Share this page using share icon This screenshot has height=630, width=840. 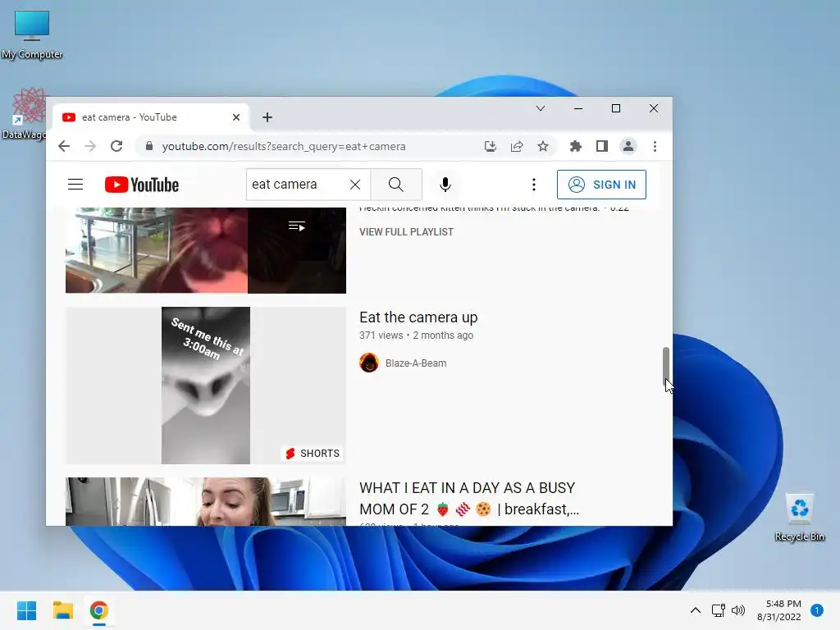(517, 146)
